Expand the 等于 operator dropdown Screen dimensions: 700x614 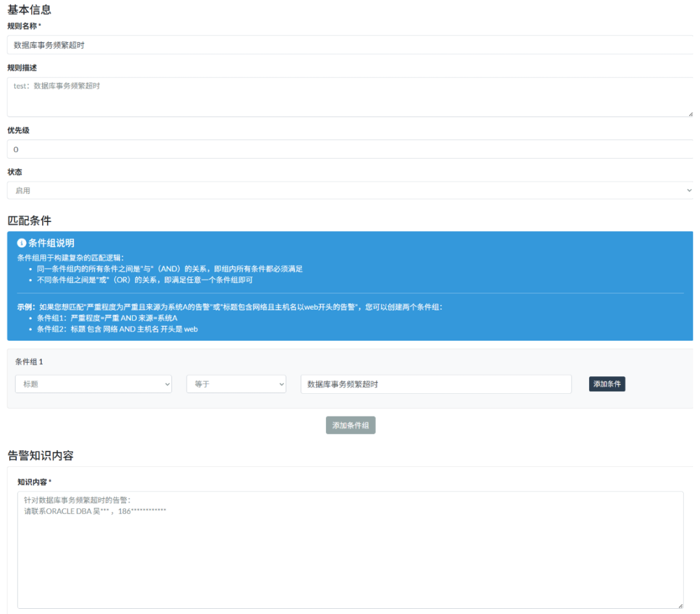pos(237,384)
